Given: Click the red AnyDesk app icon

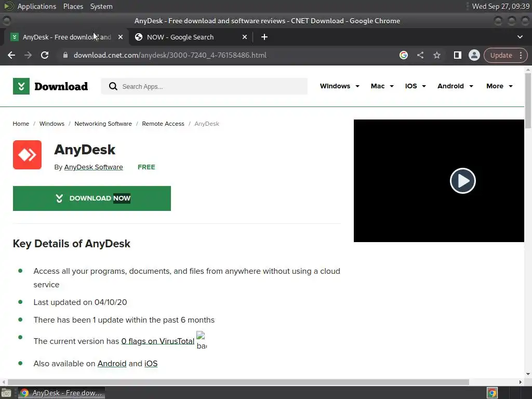Looking at the screenshot, I should [27, 155].
